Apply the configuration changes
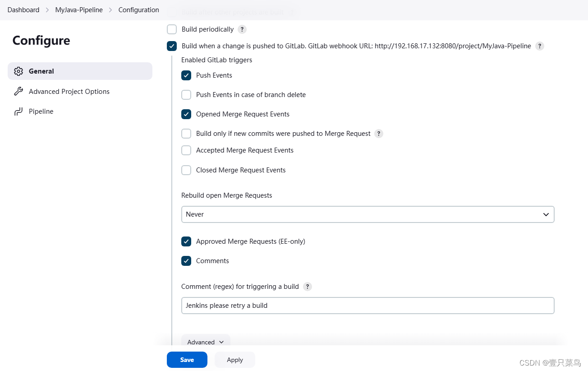Screen dimensions: 588x371 (x=235, y=360)
